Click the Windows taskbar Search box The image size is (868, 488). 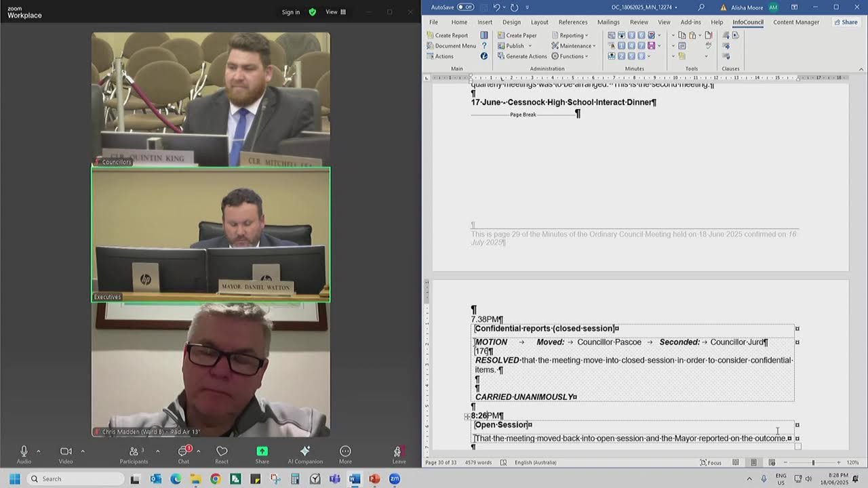click(x=76, y=479)
